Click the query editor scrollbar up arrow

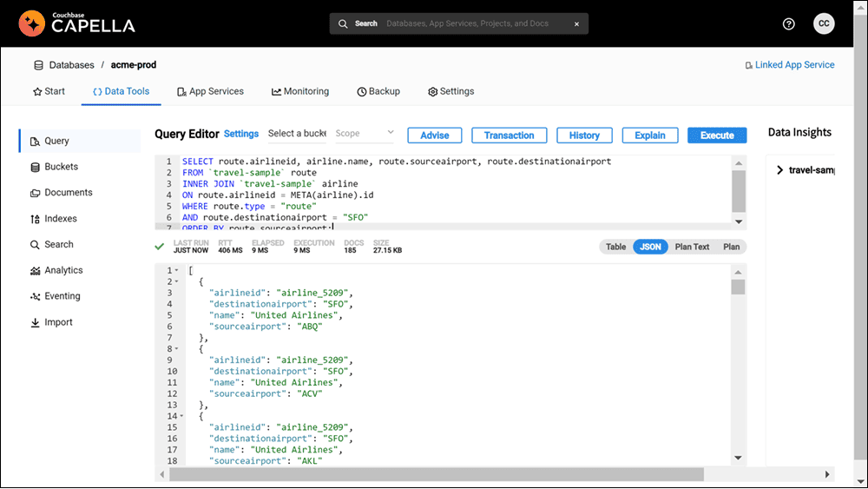(x=739, y=163)
